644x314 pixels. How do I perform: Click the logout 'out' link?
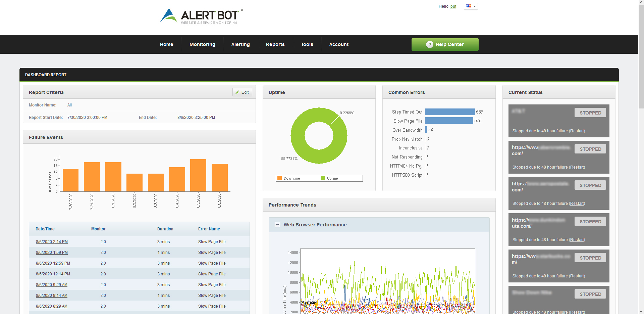point(453,6)
